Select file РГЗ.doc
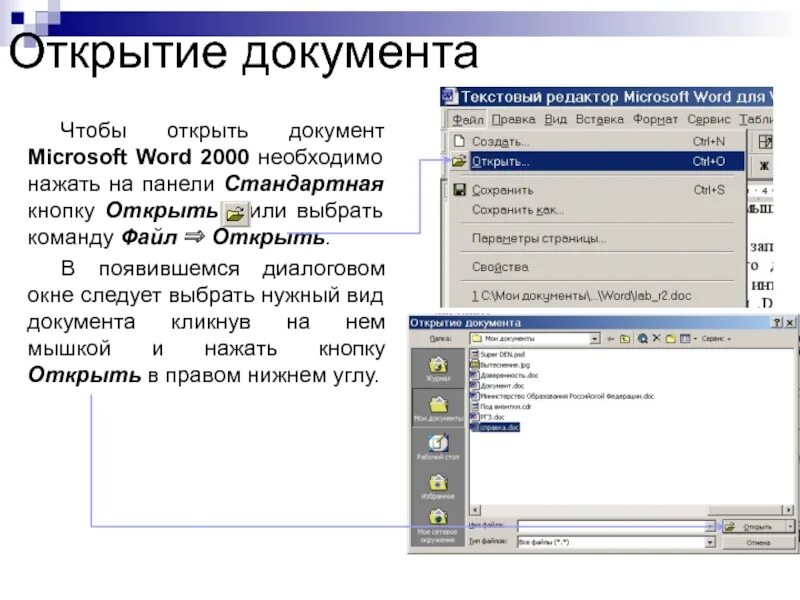The image size is (800, 600). tap(487, 417)
